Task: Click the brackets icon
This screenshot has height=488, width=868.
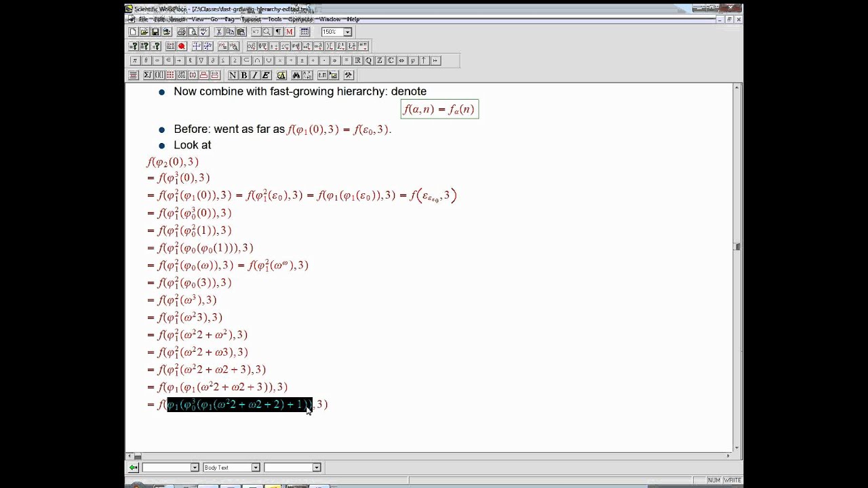Action: (x=159, y=75)
